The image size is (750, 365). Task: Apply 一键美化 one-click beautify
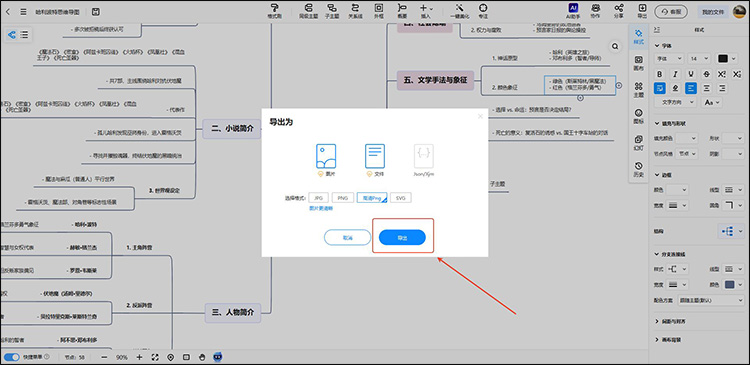[459, 11]
